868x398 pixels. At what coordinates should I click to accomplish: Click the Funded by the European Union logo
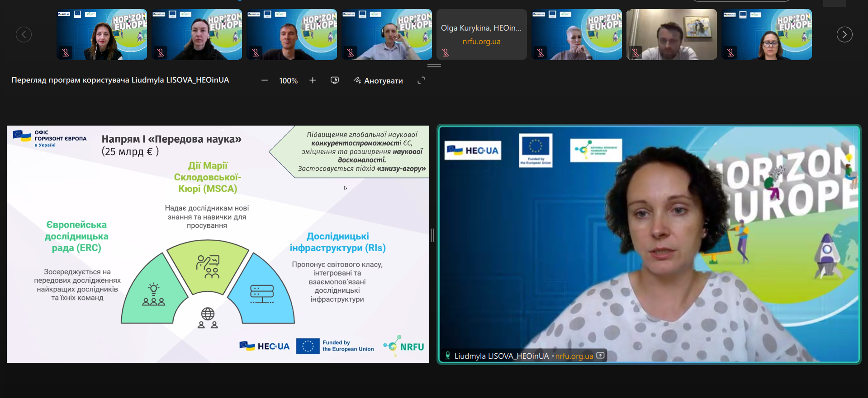point(335,346)
